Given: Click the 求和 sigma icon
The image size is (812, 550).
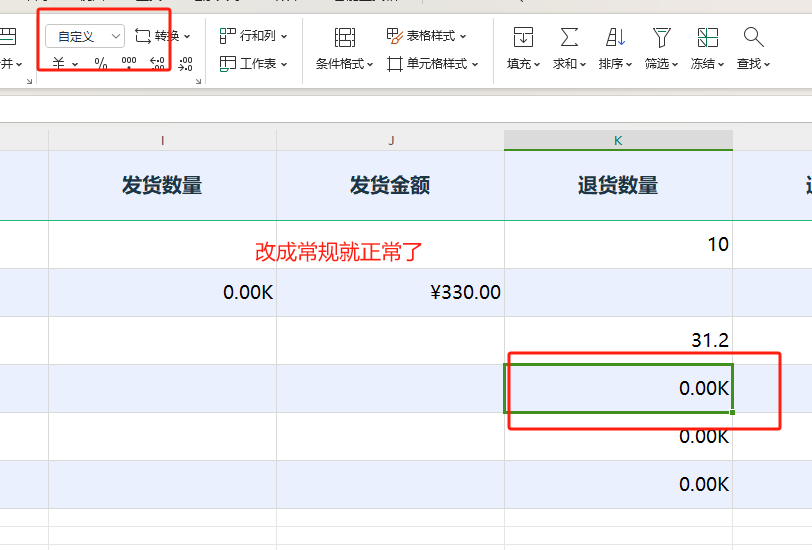Looking at the screenshot, I should click(x=569, y=37).
